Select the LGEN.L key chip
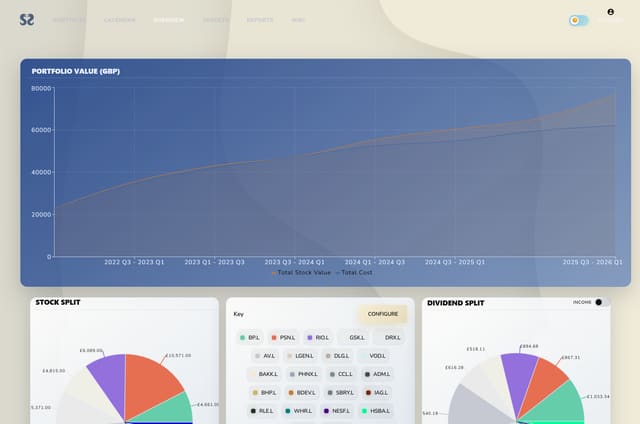This screenshot has height=424, width=640. (301, 356)
